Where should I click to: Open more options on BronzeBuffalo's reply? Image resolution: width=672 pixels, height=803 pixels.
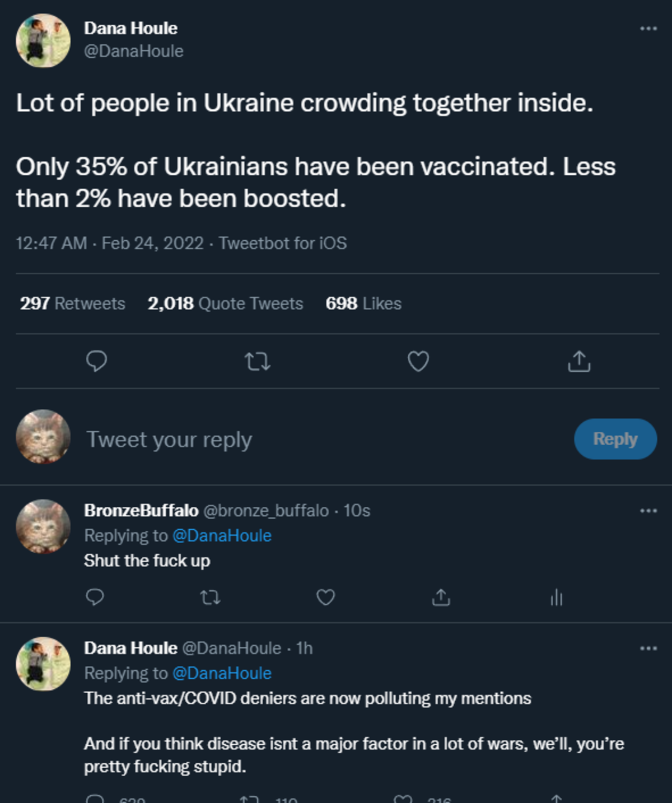(648, 511)
